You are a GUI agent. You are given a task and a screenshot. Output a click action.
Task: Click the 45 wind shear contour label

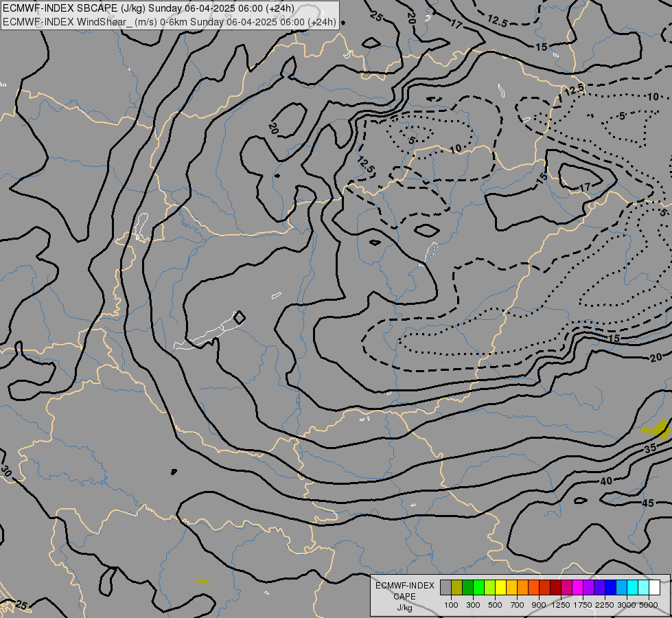(648, 503)
